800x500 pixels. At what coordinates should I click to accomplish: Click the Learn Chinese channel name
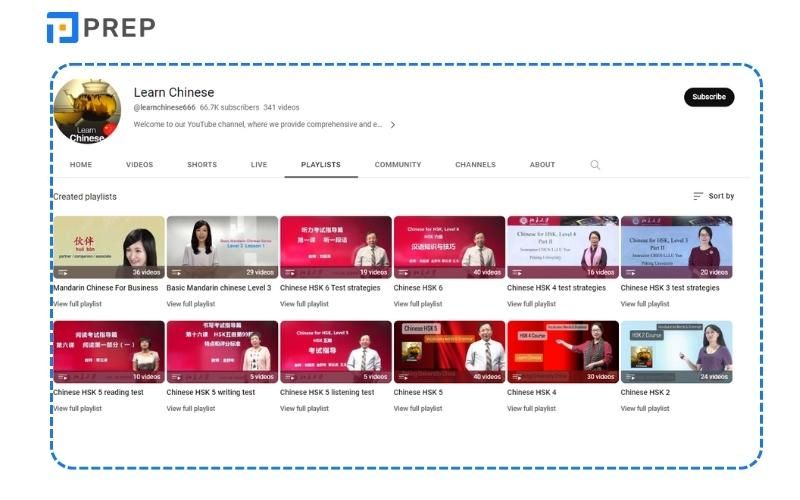174,92
